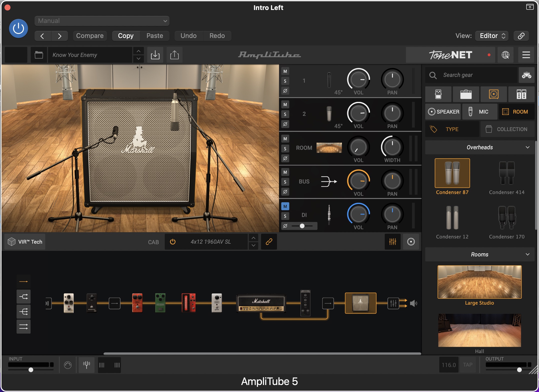Click the sidechain link icon
539x392 pixels.
(521, 36)
